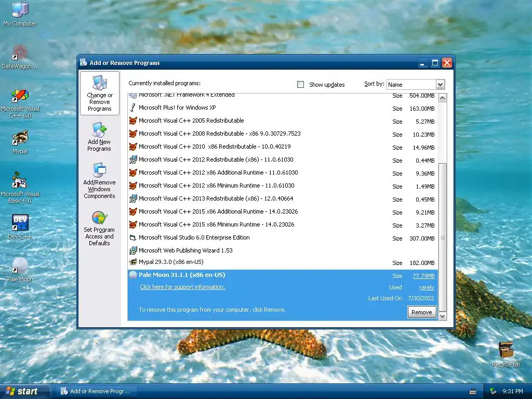
Task: Click the program list scroll down arrow
Action: pos(442,316)
